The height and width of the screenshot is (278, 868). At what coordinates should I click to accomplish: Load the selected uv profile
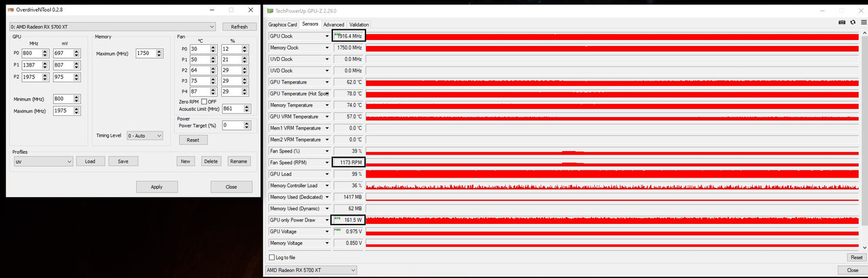tap(90, 161)
